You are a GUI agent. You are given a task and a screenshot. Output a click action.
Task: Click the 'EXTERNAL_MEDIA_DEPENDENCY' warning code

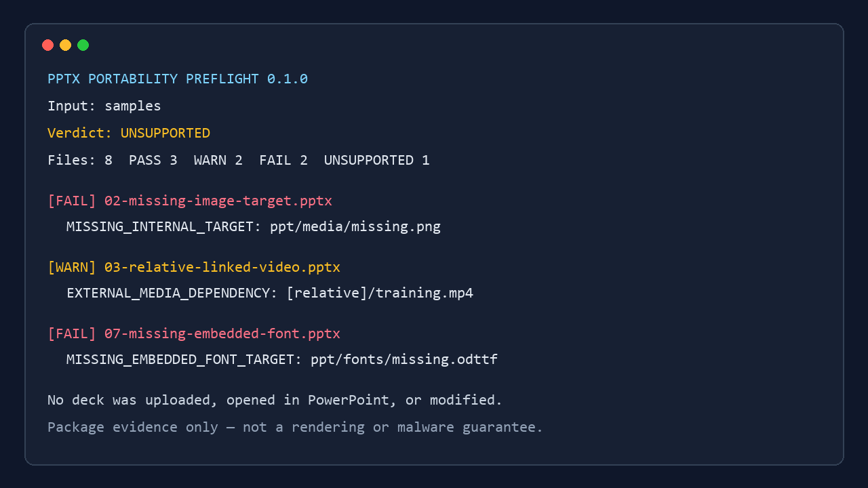(168, 293)
